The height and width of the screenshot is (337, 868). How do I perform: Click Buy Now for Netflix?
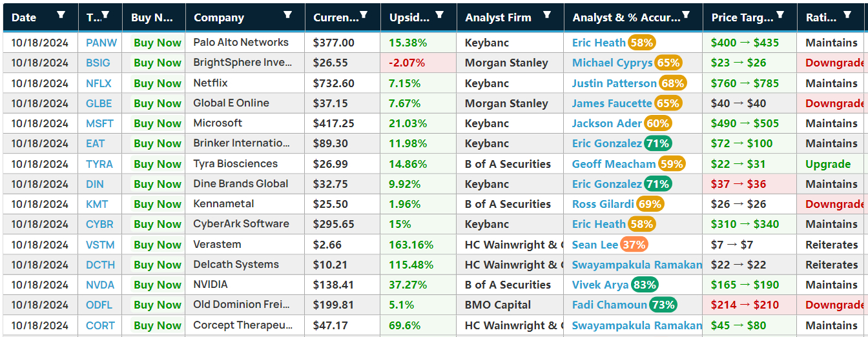tap(158, 83)
